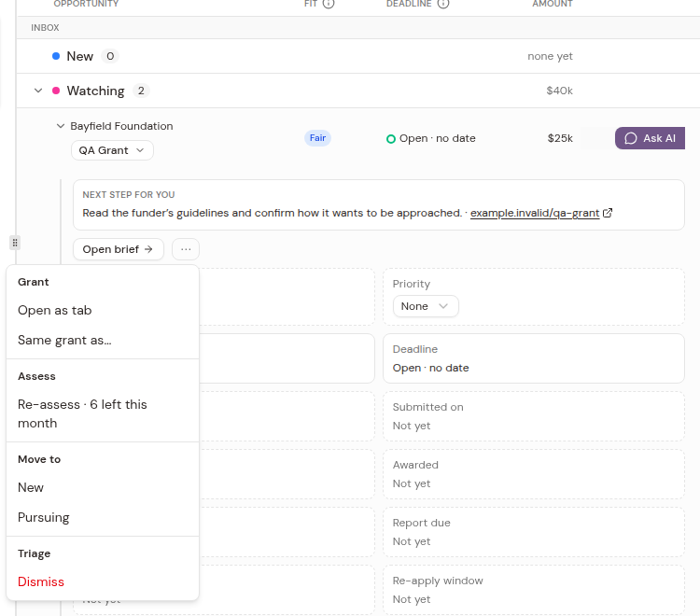Click the $40k Watching total
The image size is (700, 616).
tap(559, 91)
